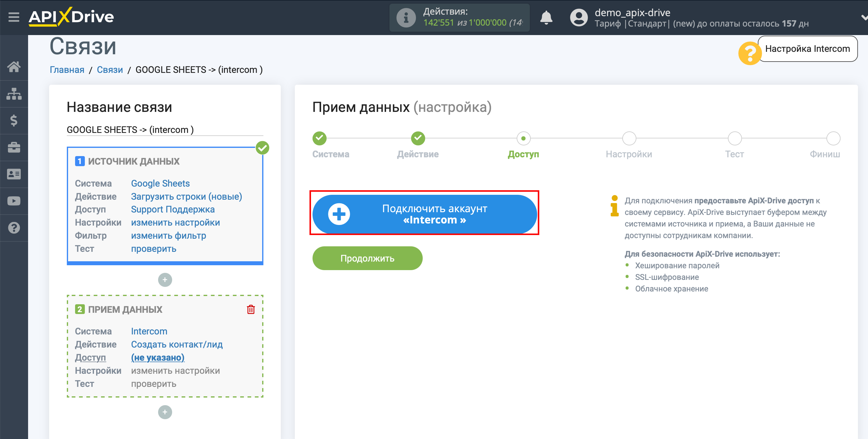Go to Главная breadcrumb
The width and height of the screenshot is (868, 439).
pos(67,70)
